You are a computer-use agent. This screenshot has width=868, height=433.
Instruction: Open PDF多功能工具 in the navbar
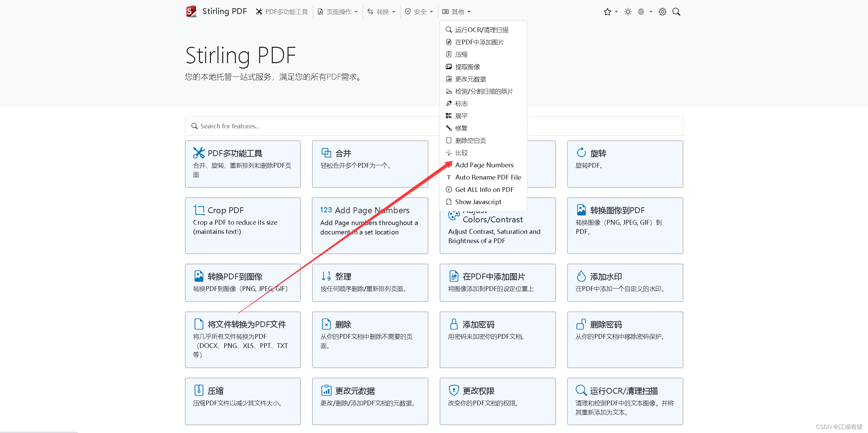pyautogui.click(x=282, y=12)
